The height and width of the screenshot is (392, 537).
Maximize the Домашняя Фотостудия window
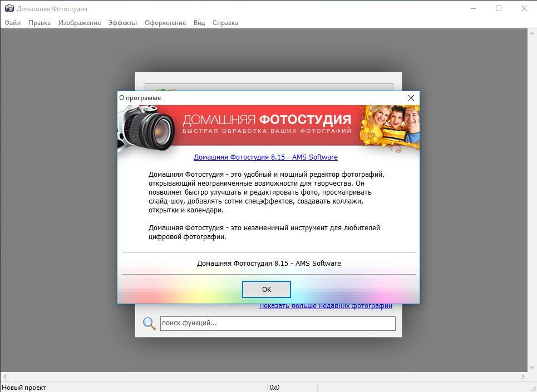click(499, 8)
